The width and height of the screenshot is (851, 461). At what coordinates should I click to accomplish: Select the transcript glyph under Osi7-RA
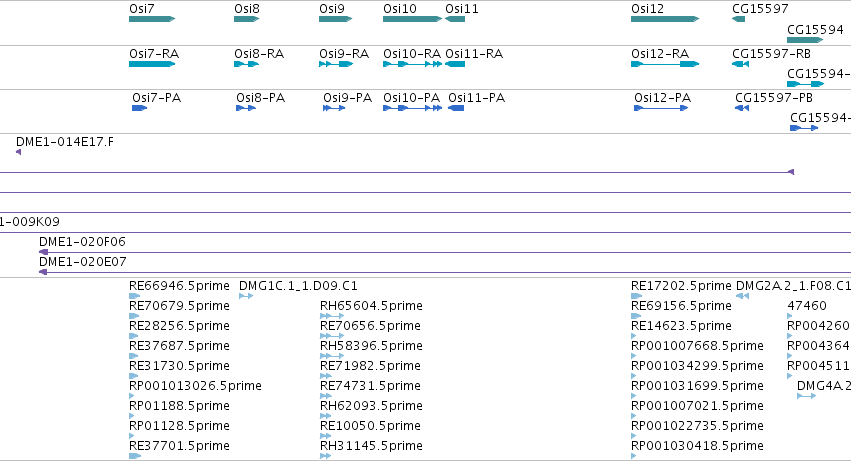pyautogui.click(x=152, y=64)
